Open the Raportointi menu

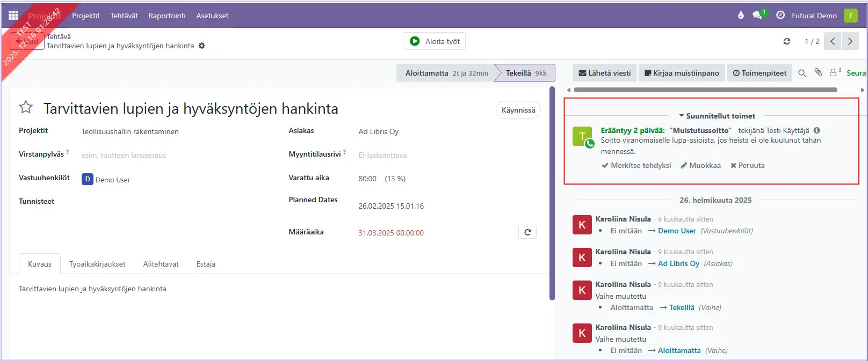167,16
